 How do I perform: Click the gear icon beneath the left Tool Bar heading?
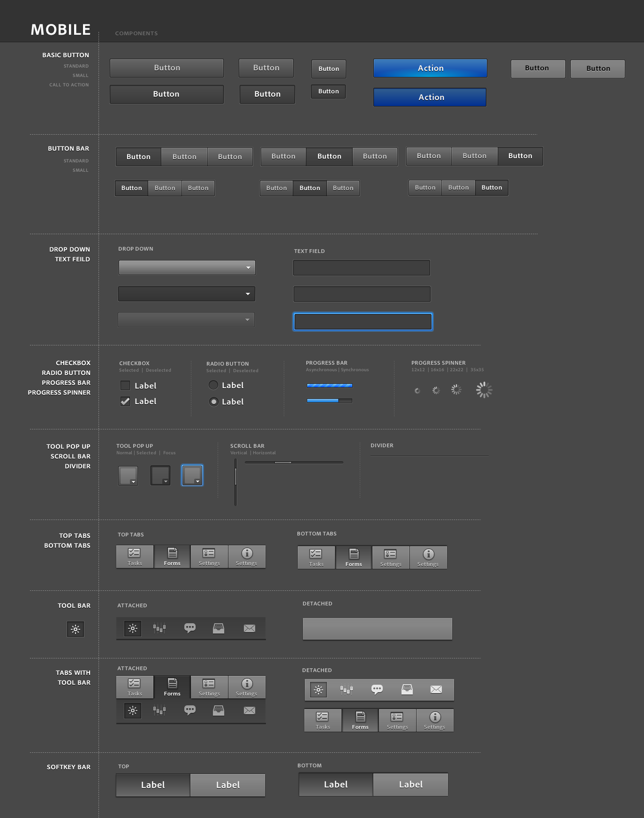tap(76, 629)
